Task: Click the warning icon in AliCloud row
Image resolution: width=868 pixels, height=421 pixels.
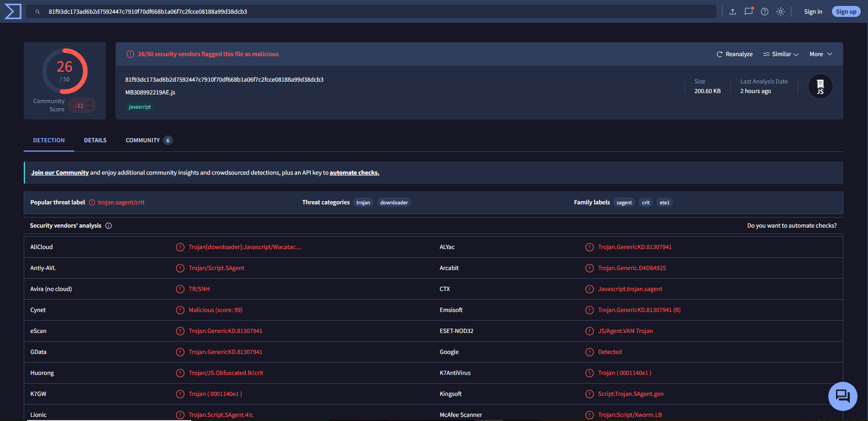Action: [x=180, y=247]
